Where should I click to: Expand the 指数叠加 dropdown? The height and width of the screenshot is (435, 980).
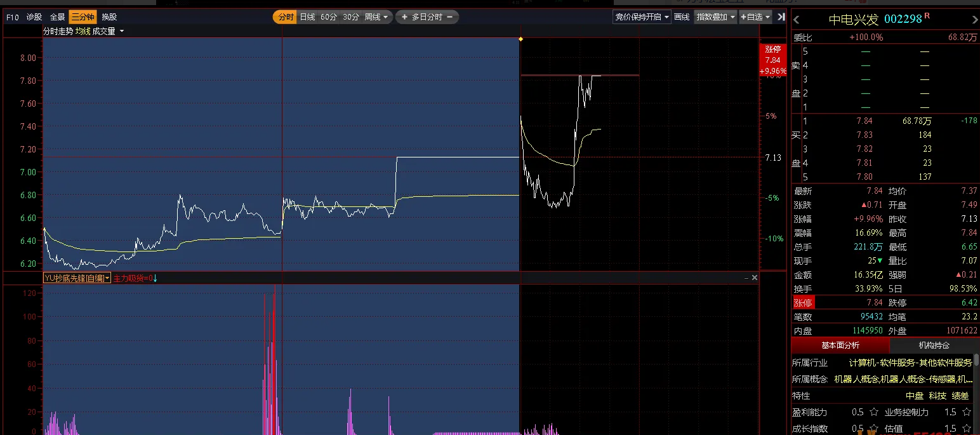coord(715,17)
